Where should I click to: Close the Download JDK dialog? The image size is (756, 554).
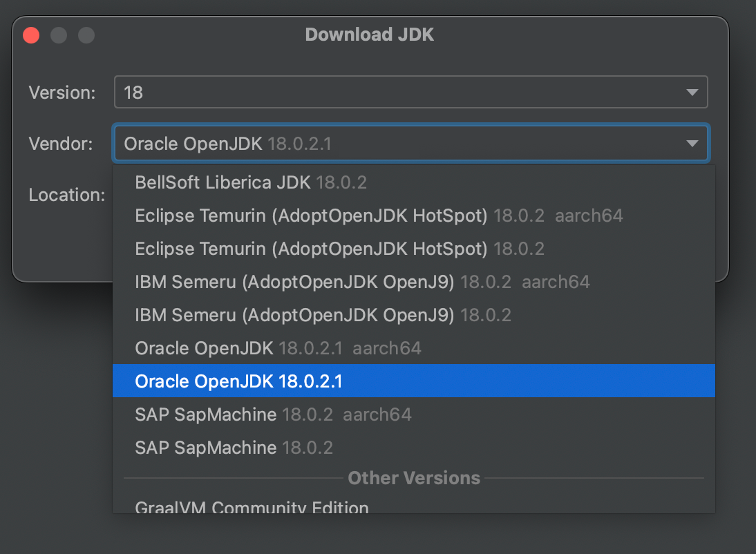click(x=31, y=35)
